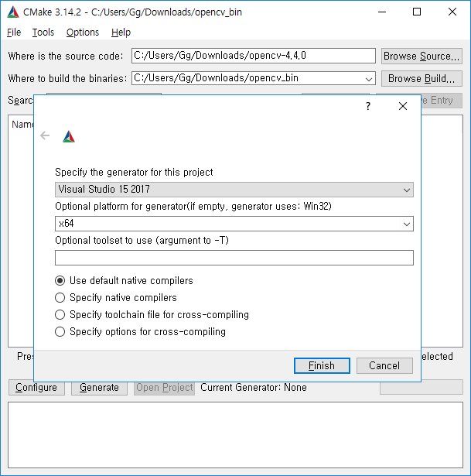Click 'Specify the generator for this project' label
Viewport: 471px width, 476px height.
(134, 172)
